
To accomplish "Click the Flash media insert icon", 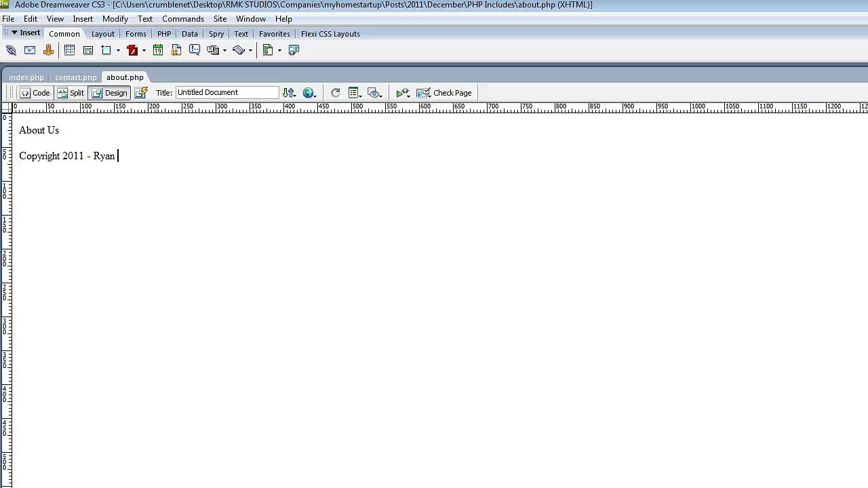I will 132,50.
